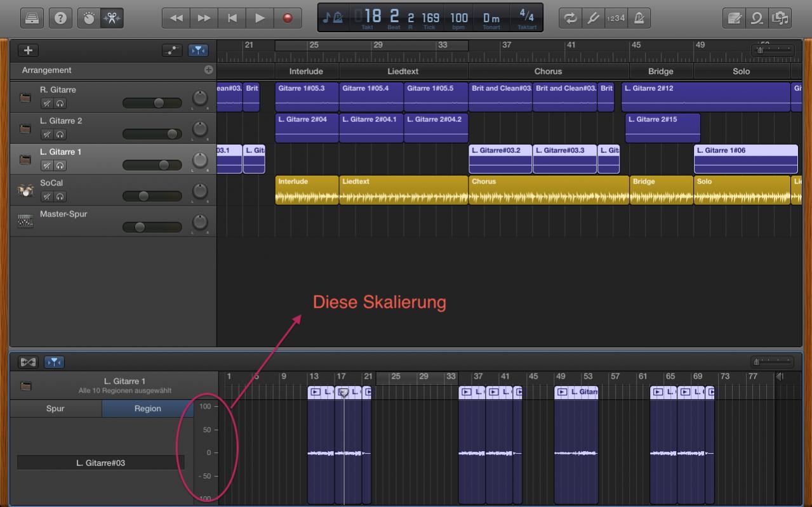Open the Notepad icon

coord(734,18)
